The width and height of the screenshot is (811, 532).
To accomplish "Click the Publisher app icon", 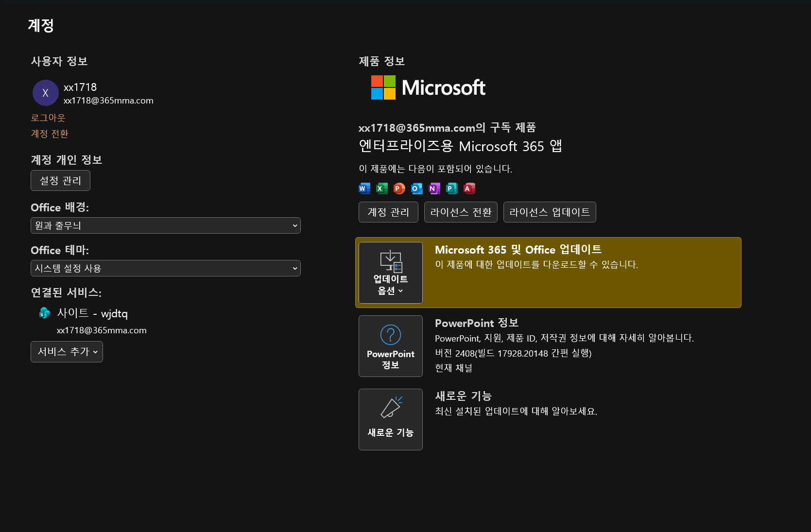I will click(x=452, y=189).
